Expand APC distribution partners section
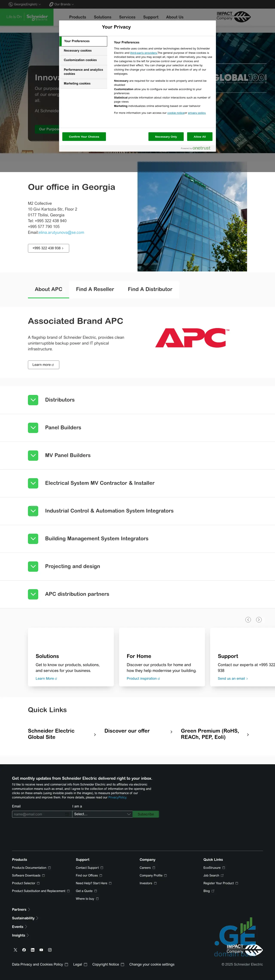275x980 pixels. tap(33, 594)
